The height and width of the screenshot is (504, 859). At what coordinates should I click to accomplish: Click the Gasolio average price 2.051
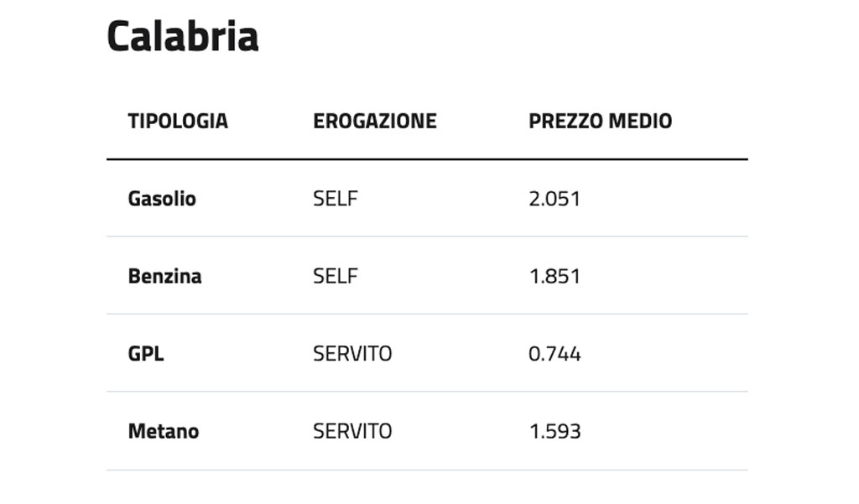554,199
